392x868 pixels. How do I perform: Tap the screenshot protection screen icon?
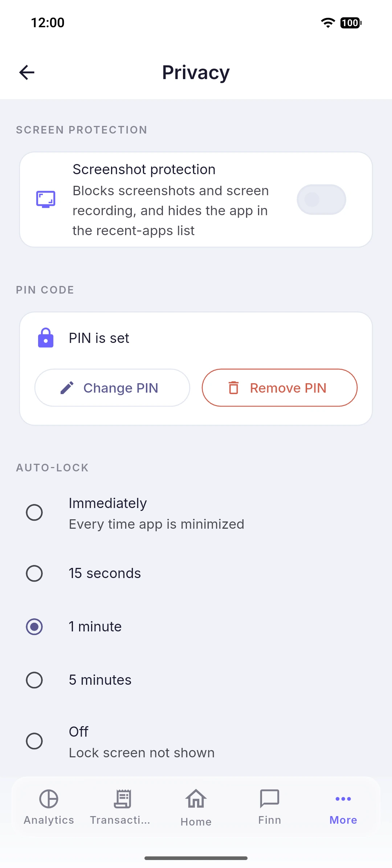[46, 199]
